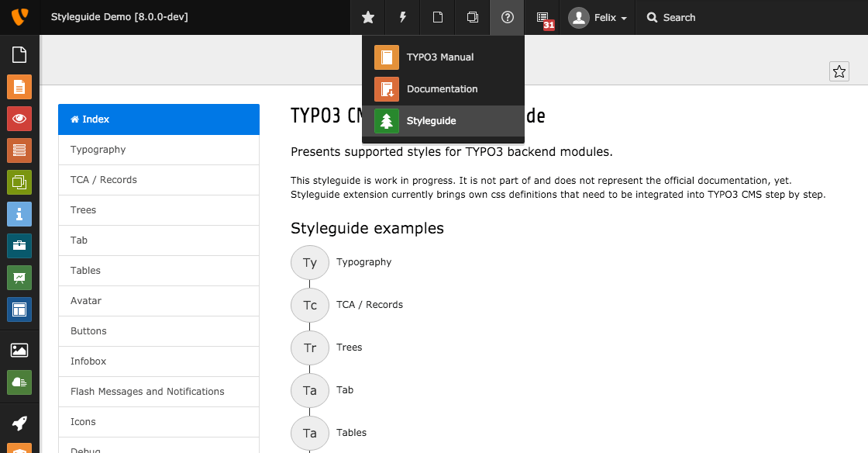The width and height of the screenshot is (868, 453).
Task: Click TCA / Records text in examples list
Action: 370,305
